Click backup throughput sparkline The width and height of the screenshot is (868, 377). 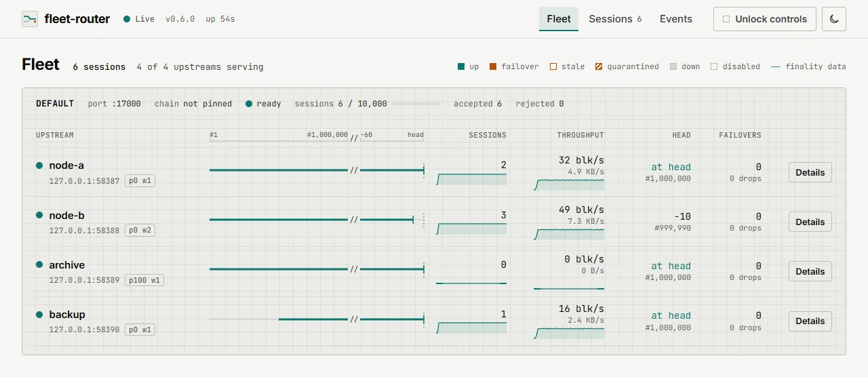[569, 333]
